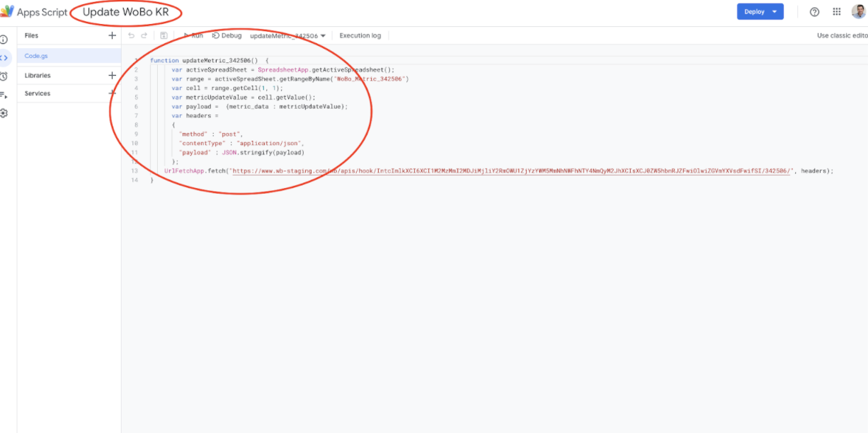This screenshot has width=868, height=433.
Task: Undo the last edit in the toolbar
Action: pos(131,35)
